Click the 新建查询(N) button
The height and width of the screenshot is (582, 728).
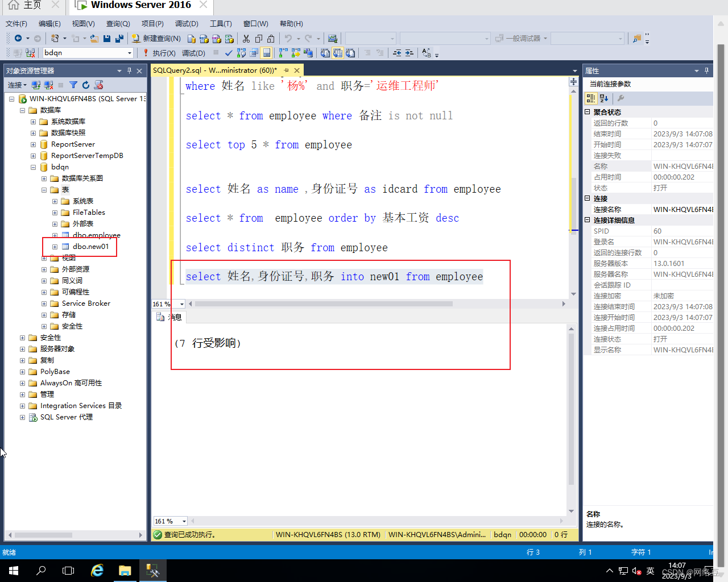pyautogui.click(x=156, y=38)
